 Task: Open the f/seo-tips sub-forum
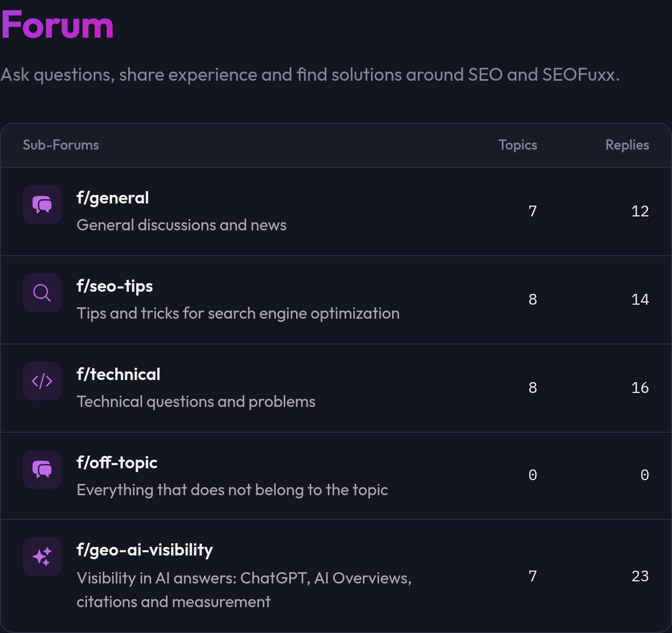115,286
